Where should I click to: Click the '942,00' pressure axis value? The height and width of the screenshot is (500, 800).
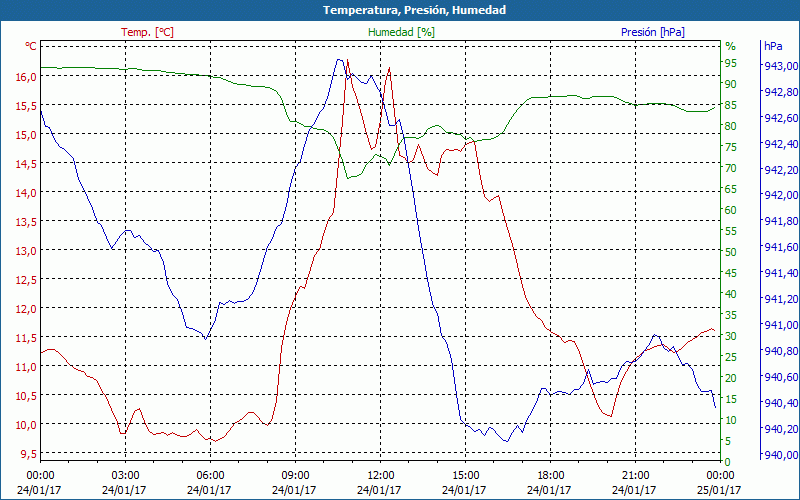(781, 196)
